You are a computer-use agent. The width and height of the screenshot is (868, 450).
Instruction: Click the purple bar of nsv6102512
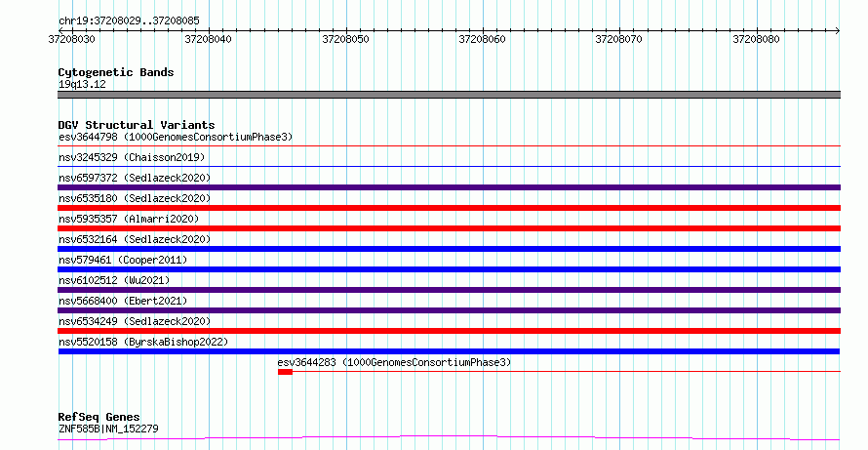(449, 290)
